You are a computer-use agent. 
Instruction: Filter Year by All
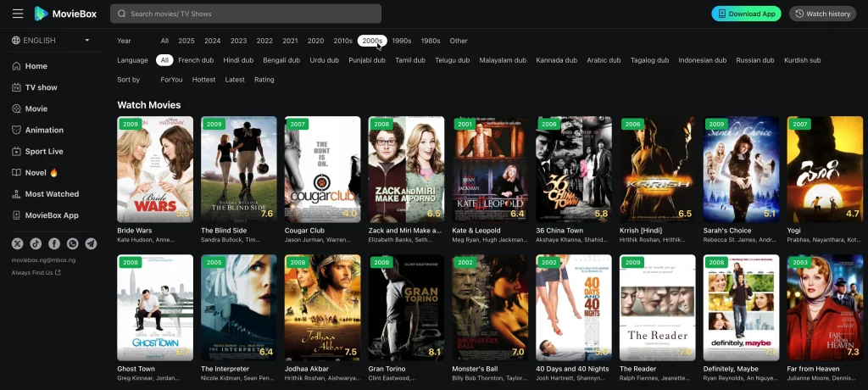164,41
